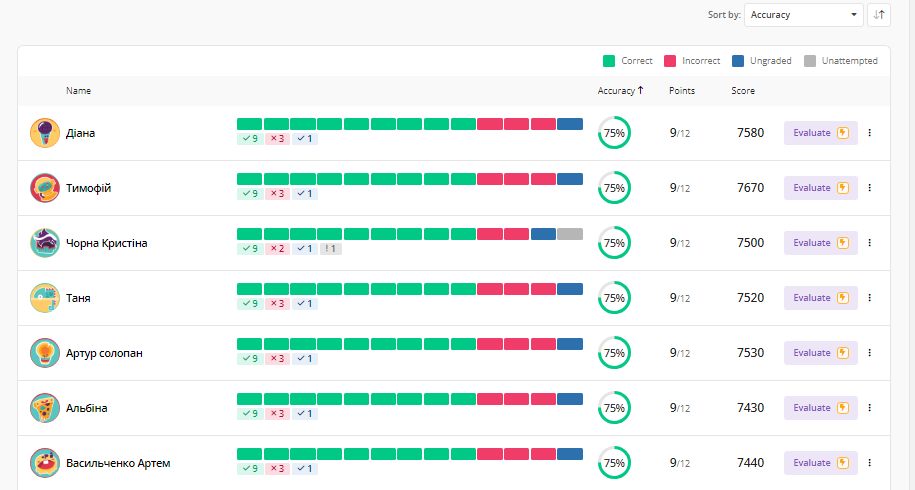915x490 pixels.
Task: Click the Name column header
Action: click(79, 91)
